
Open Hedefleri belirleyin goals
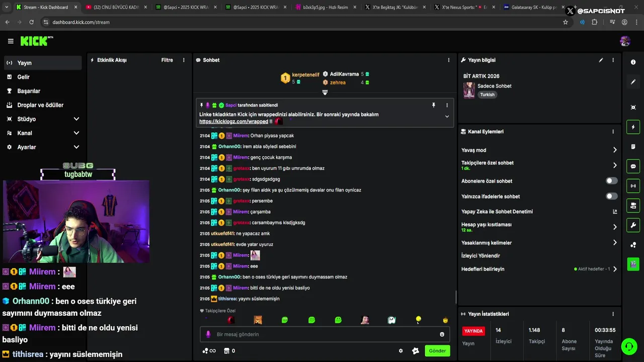539,269
